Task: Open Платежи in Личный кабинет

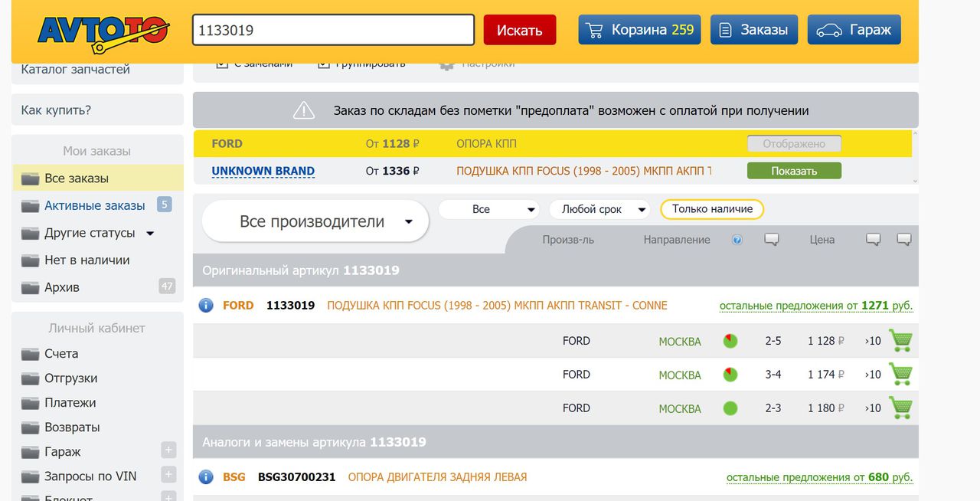Action: click(70, 402)
